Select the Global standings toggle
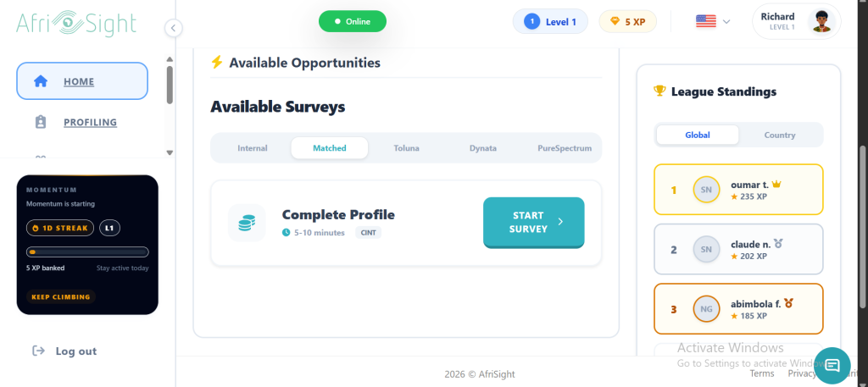The width and height of the screenshot is (868, 387). point(698,135)
